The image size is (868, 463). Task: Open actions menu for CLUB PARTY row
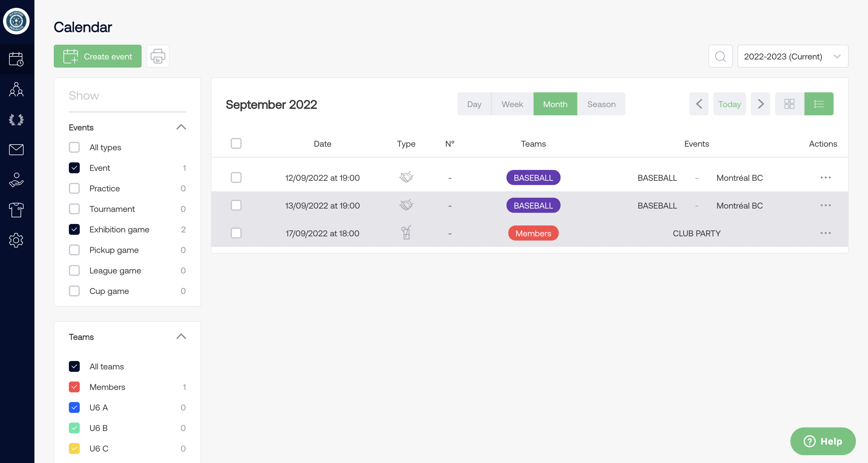click(825, 233)
